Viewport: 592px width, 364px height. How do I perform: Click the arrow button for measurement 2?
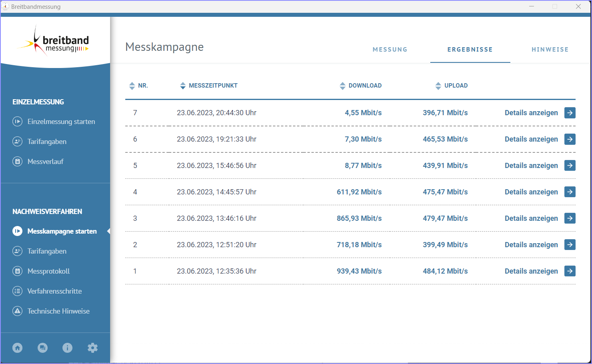tap(570, 245)
